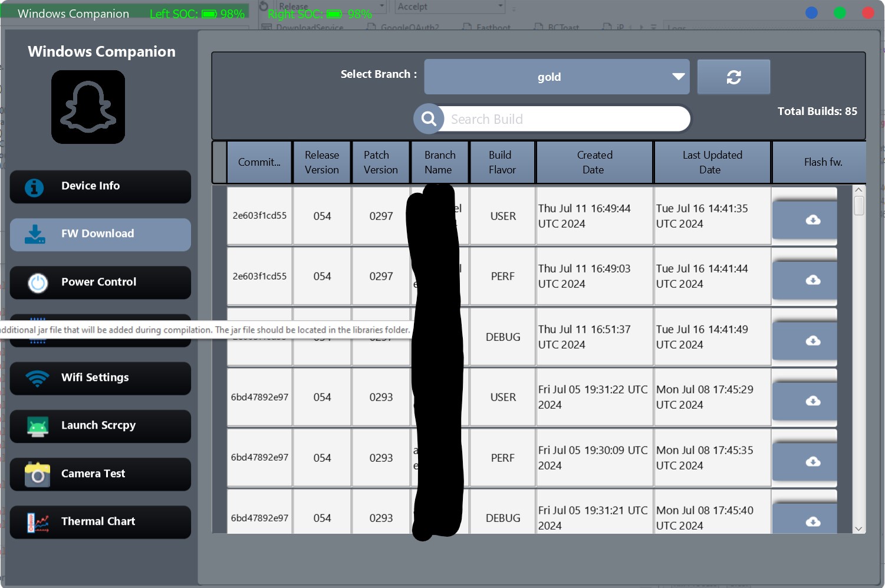Viewport: 885px width, 588px height.
Task: Click the Commit column header
Action: pyautogui.click(x=259, y=162)
